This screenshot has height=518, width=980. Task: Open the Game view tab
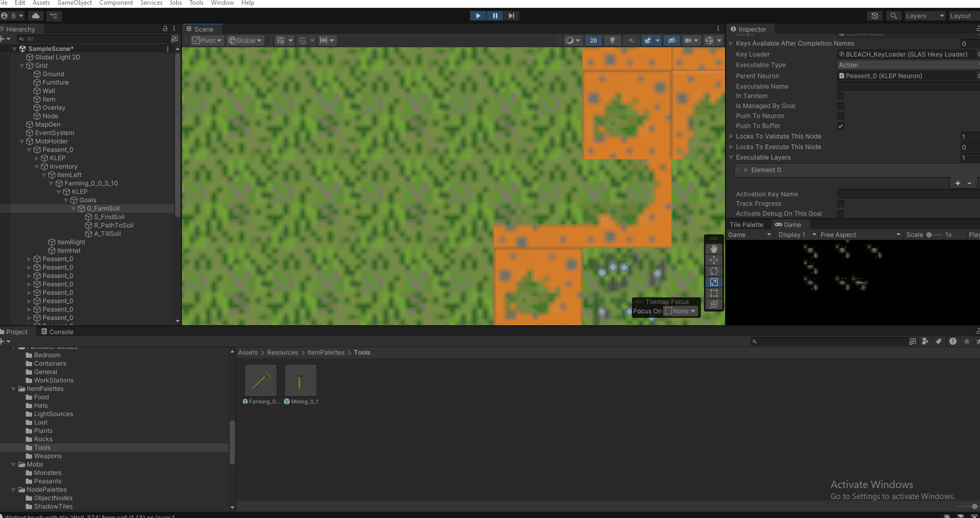pyautogui.click(x=788, y=225)
